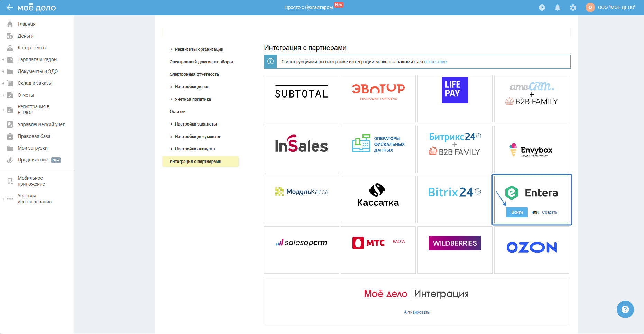
Task: Open Остатки settings section
Action: point(177,112)
